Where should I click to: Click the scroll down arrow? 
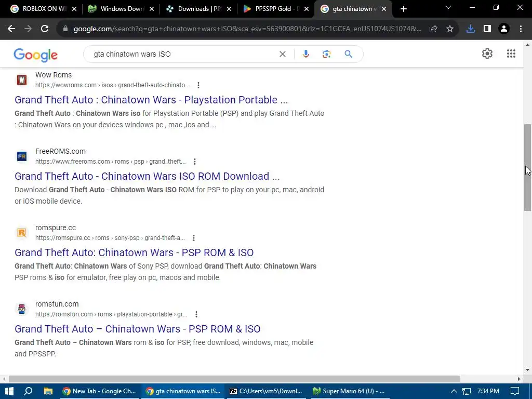(527, 370)
